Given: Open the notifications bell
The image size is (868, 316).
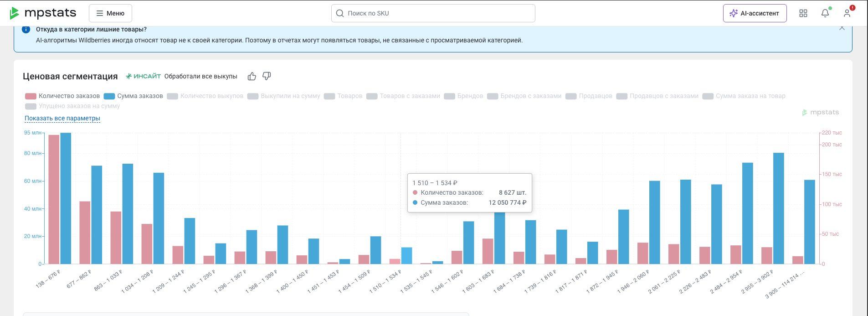Looking at the screenshot, I should pyautogui.click(x=825, y=13).
